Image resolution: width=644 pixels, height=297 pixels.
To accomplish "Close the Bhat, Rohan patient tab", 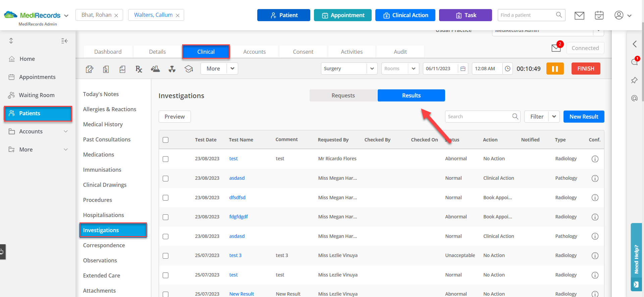I will pyautogui.click(x=116, y=15).
